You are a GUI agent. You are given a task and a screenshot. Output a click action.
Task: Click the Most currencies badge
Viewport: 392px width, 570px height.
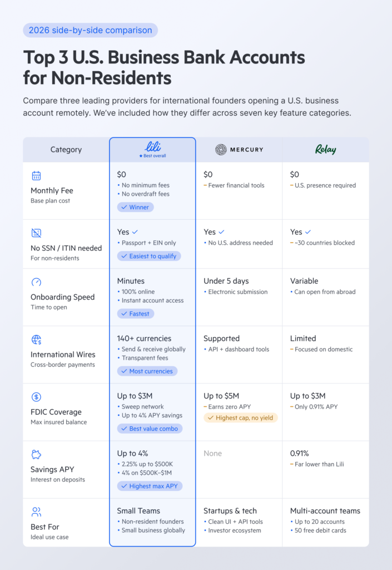click(x=147, y=371)
